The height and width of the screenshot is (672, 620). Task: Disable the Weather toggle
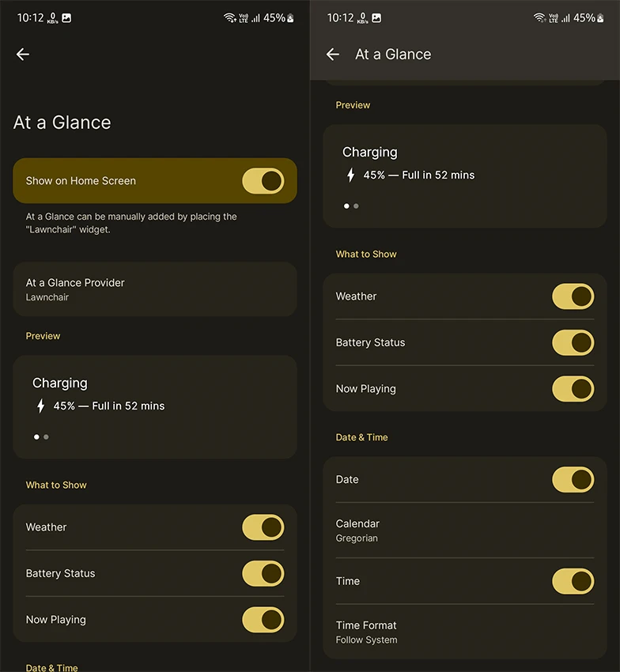[573, 296]
